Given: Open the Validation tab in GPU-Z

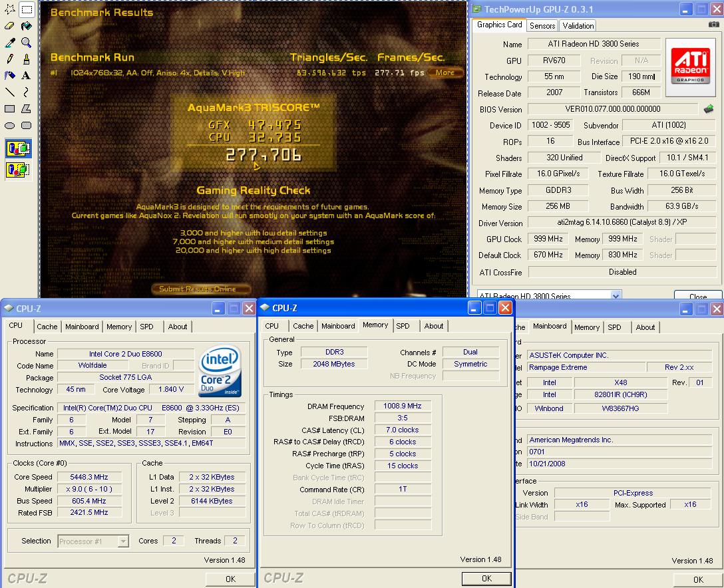Looking at the screenshot, I should point(578,26).
